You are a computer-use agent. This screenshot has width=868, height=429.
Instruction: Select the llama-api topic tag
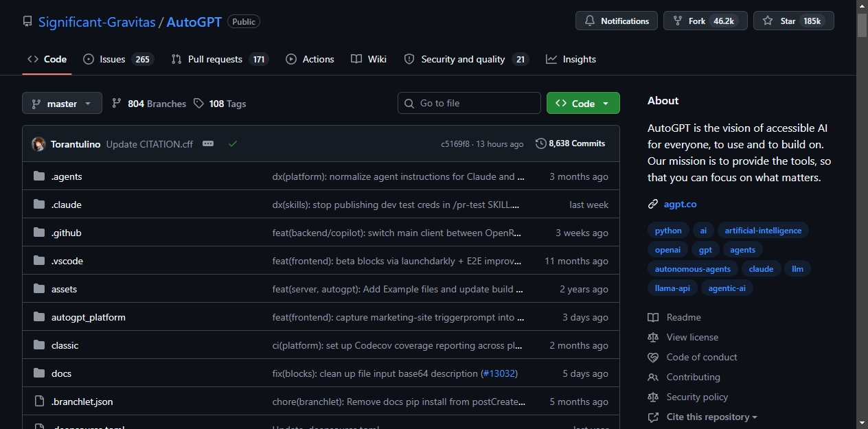672,288
